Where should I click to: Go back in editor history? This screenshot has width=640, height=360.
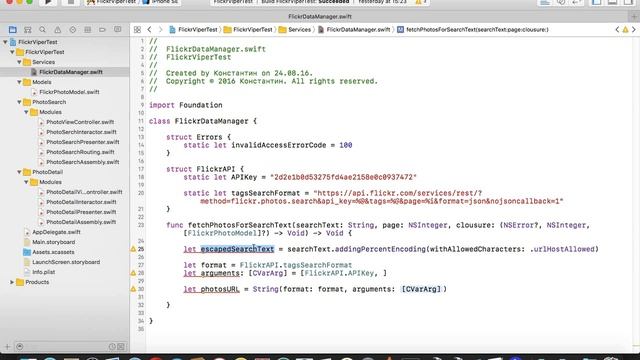pyautogui.click(x=149, y=29)
